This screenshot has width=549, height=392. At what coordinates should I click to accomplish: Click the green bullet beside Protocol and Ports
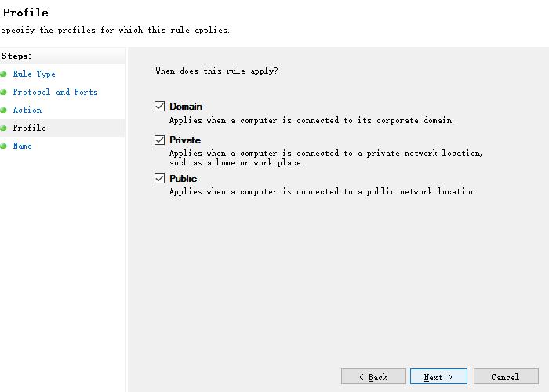4,93
